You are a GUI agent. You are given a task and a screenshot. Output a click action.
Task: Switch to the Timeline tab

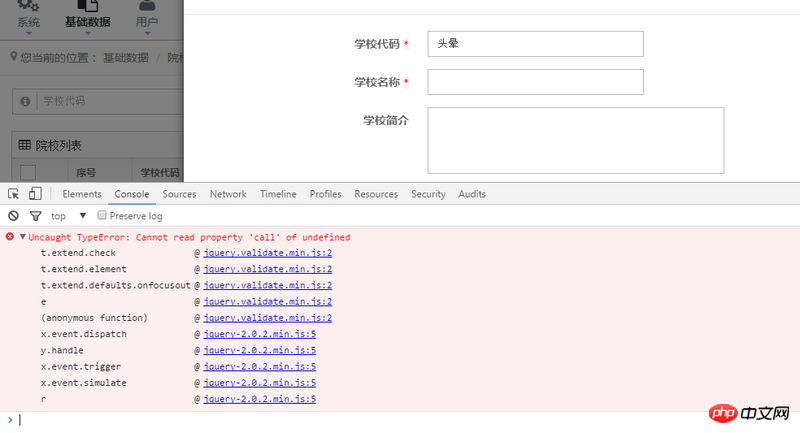click(x=278, y=194)
